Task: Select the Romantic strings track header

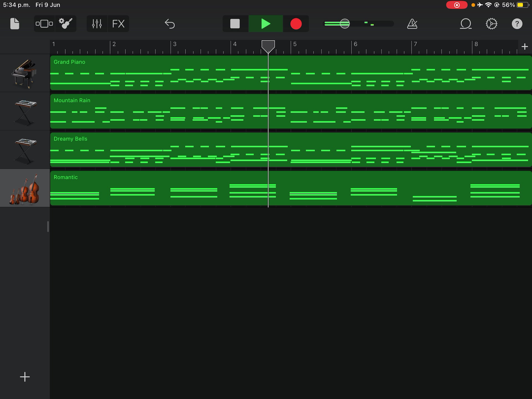Action: pos(25,188)
